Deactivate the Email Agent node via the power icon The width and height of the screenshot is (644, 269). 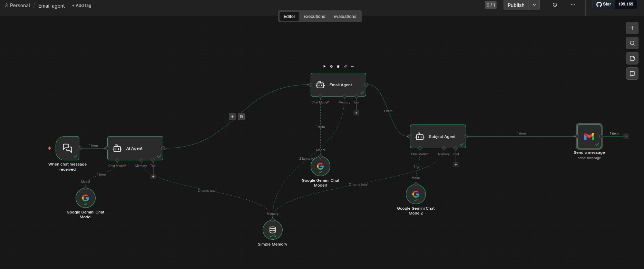click(x=331, y=66)
